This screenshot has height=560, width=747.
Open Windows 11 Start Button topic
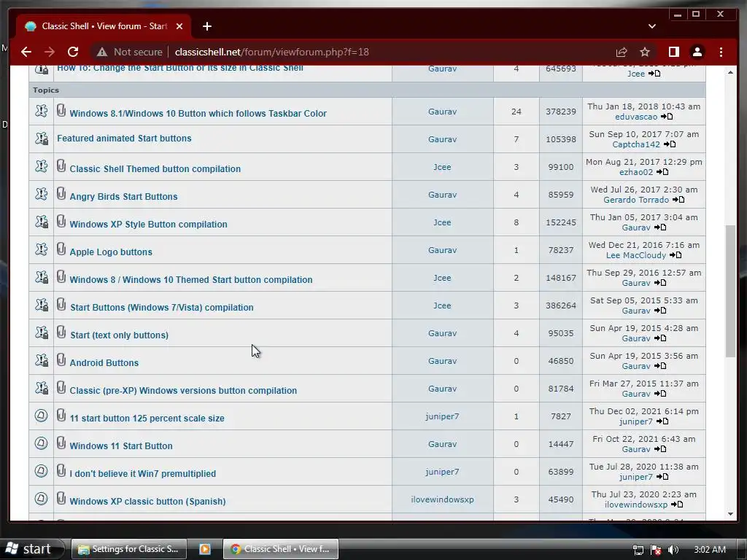point(121,446)
